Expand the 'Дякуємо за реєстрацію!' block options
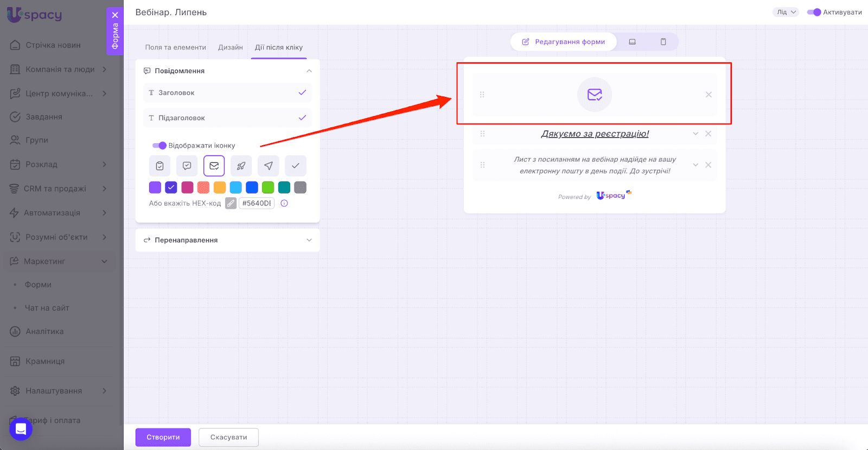 pyautogui.click(x=695, y=134)
